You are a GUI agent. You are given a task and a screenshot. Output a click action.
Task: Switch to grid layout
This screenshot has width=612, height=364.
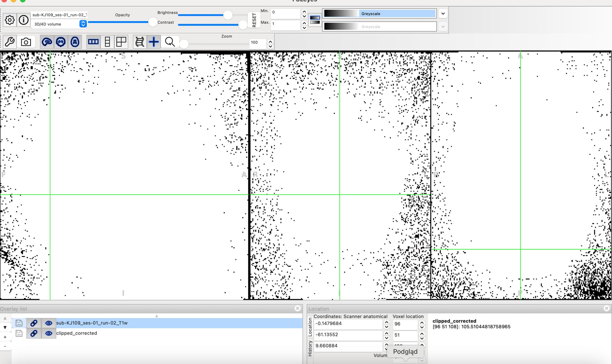tap(121, 42)
